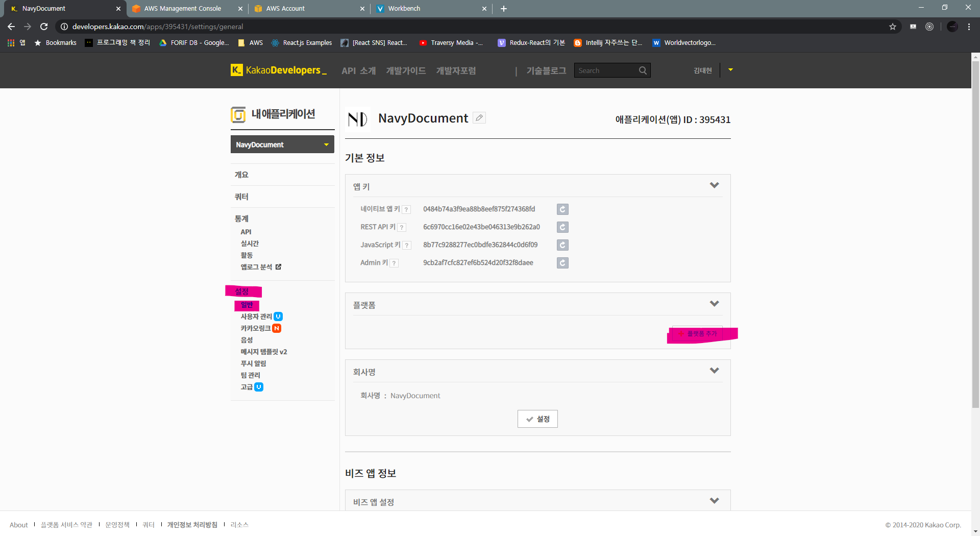Close the Workbench tab
This screenshot has width=980, height=536.
coord(484,9)
